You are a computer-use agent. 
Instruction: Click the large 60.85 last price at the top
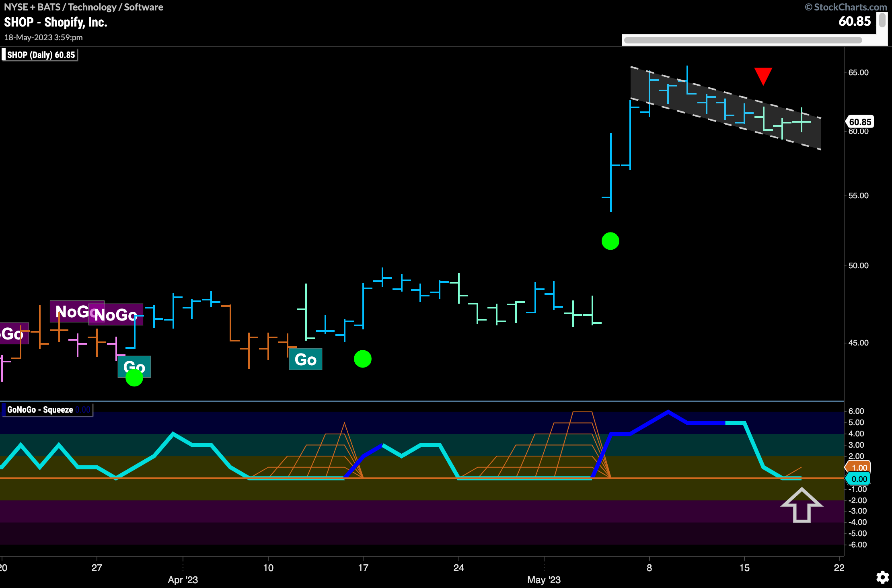pos(854,21)
